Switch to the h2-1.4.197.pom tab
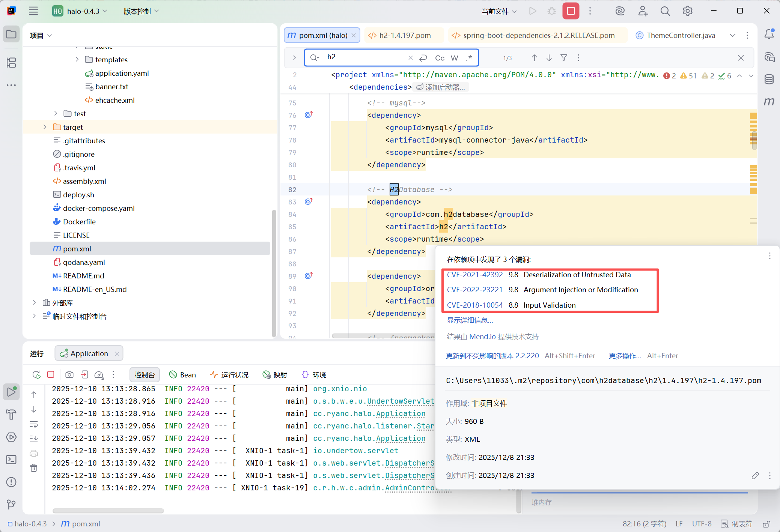The image size is (780, 532). pyautogui.click(x=405, y=35)
